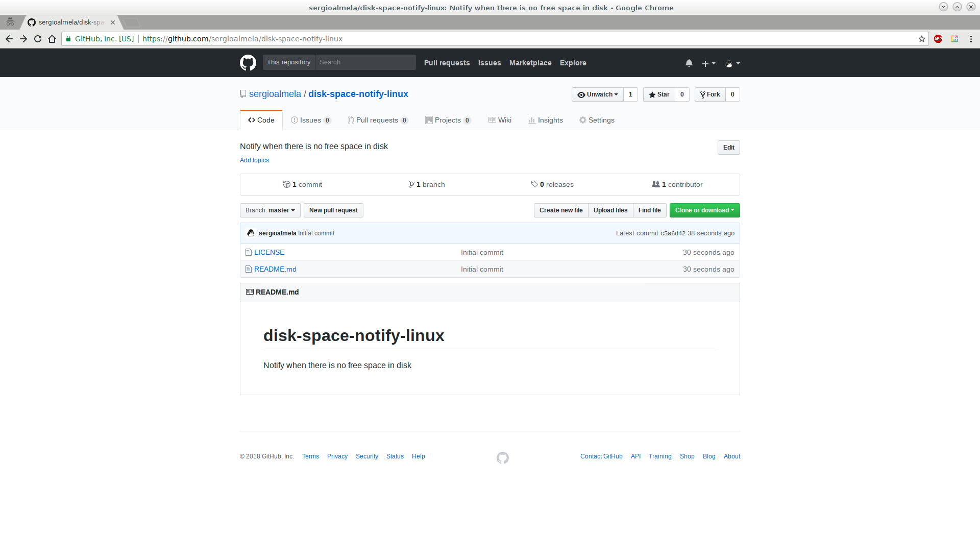Click the commit history icon next to 1 commit
This screenshot has height=534, width=980.
[286, 184]
